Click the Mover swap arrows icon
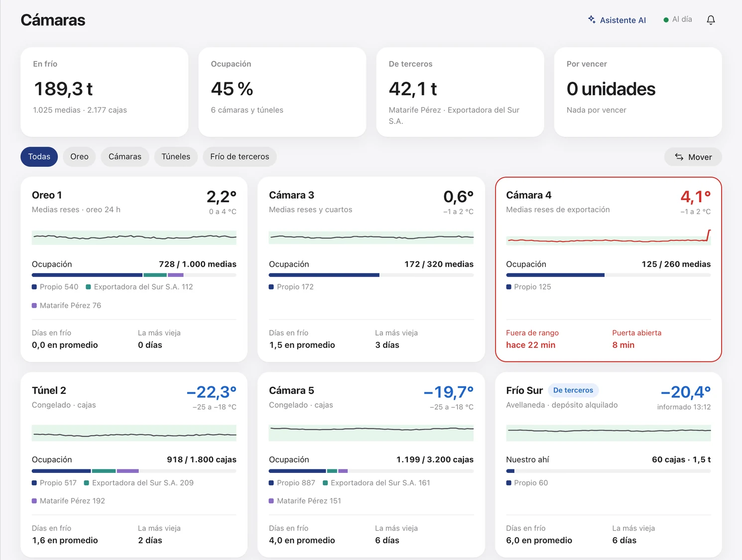The height and width of the screenshot is (560, 742). 679,157
